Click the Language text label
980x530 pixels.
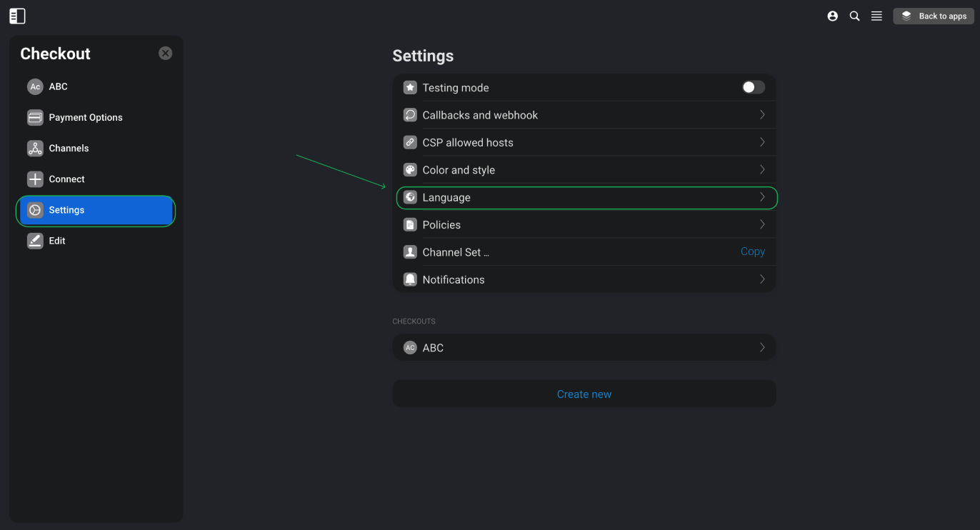(446, 198)
